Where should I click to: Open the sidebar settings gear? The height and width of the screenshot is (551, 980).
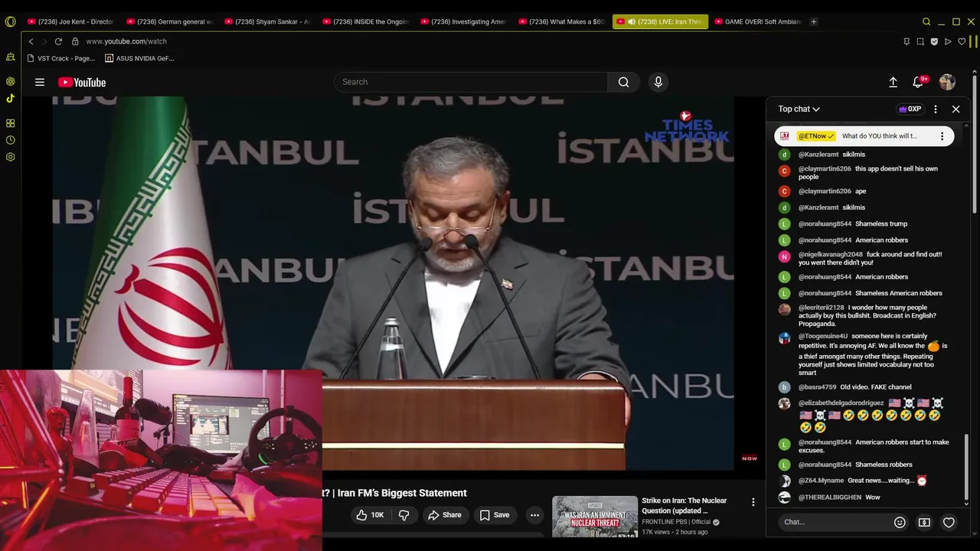10,157
